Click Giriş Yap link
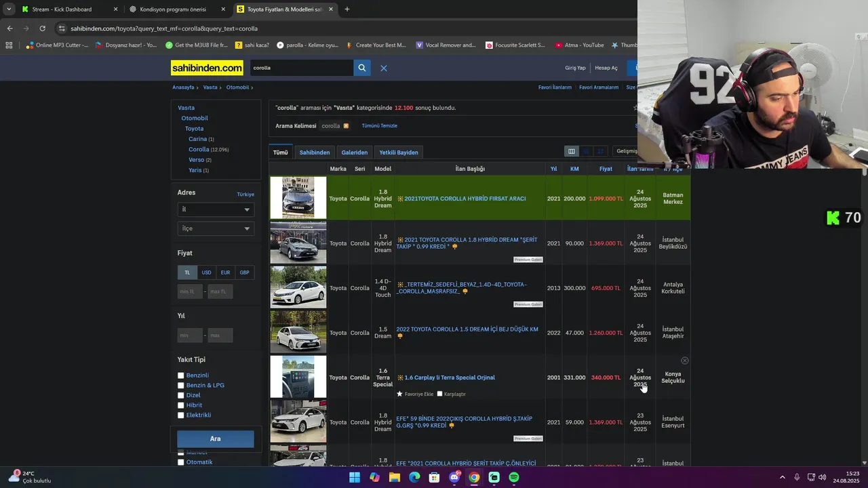The width and height of the screenshot is (868, 488). coord(575,68)
